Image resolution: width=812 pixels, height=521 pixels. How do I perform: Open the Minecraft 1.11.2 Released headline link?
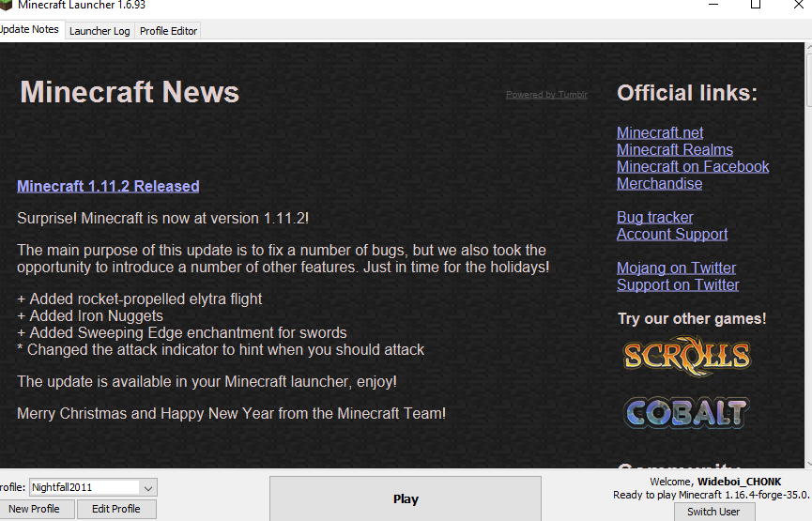108,187
